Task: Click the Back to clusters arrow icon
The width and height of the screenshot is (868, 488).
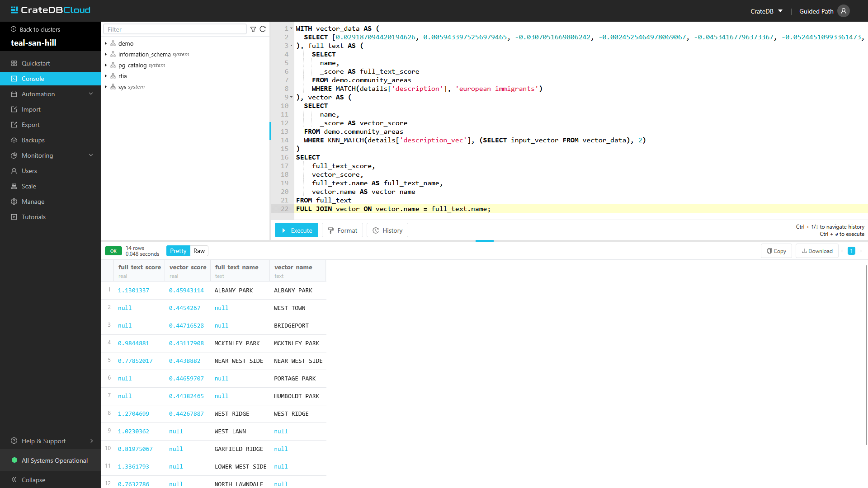Action: tap(14, 29)
